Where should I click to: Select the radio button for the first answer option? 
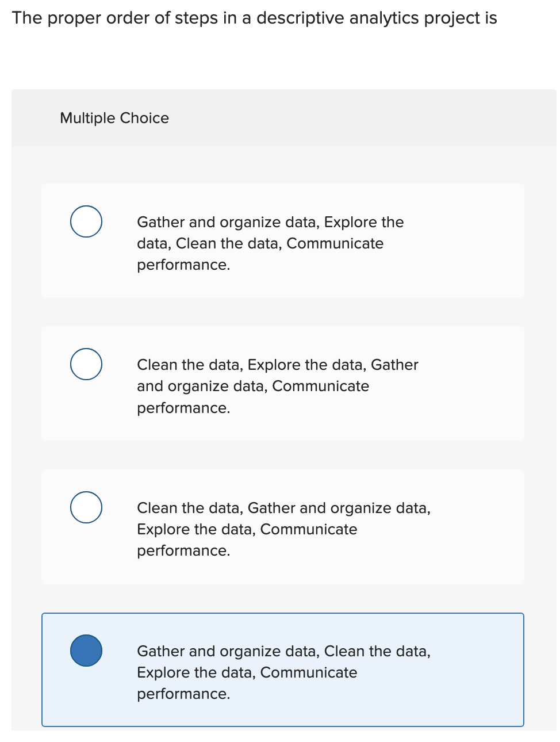[86, 221]
